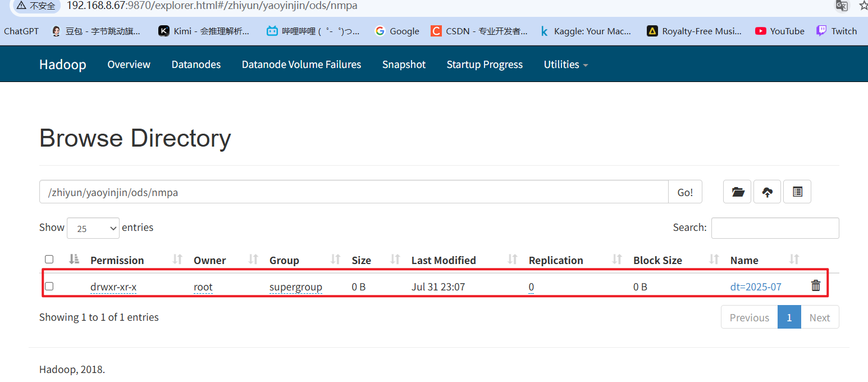Go to Startup Progress page
Viewport: 868px width, 382px height.
[485, 65]
